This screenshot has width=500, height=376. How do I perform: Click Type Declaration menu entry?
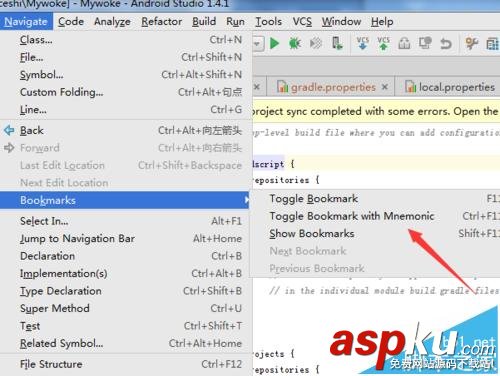pyautogui.click(x=125, y=291)
